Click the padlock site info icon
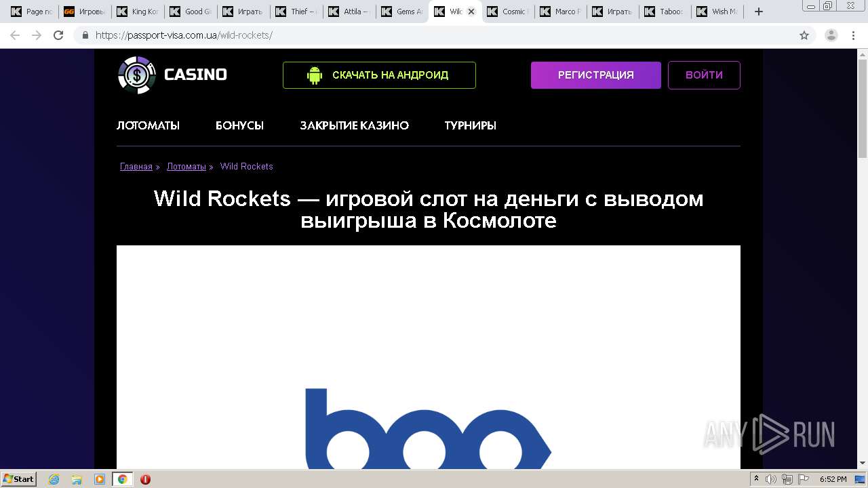The height and width of the screenshot is (488, 868). click(85, 35)
